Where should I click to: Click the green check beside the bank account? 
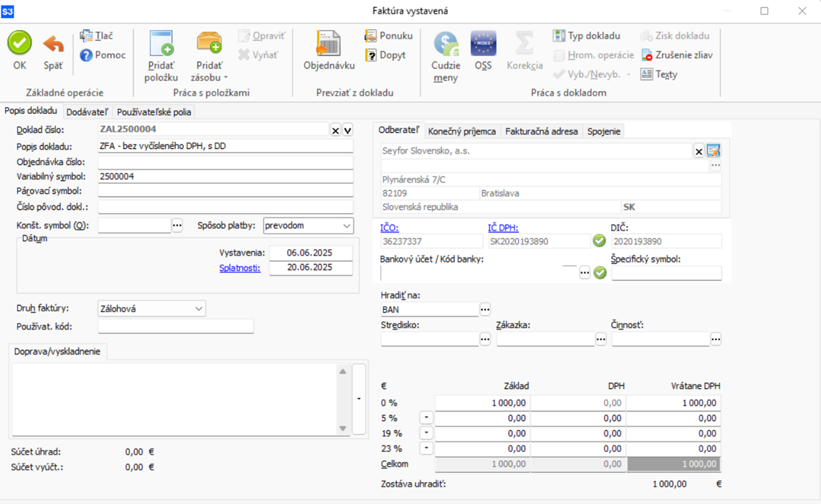point(600,272)
